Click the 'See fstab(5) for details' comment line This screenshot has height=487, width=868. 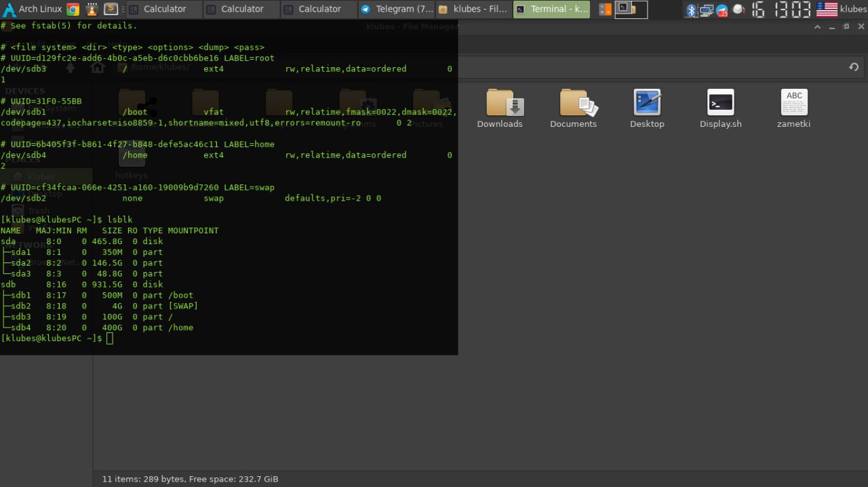coord(69,26)
